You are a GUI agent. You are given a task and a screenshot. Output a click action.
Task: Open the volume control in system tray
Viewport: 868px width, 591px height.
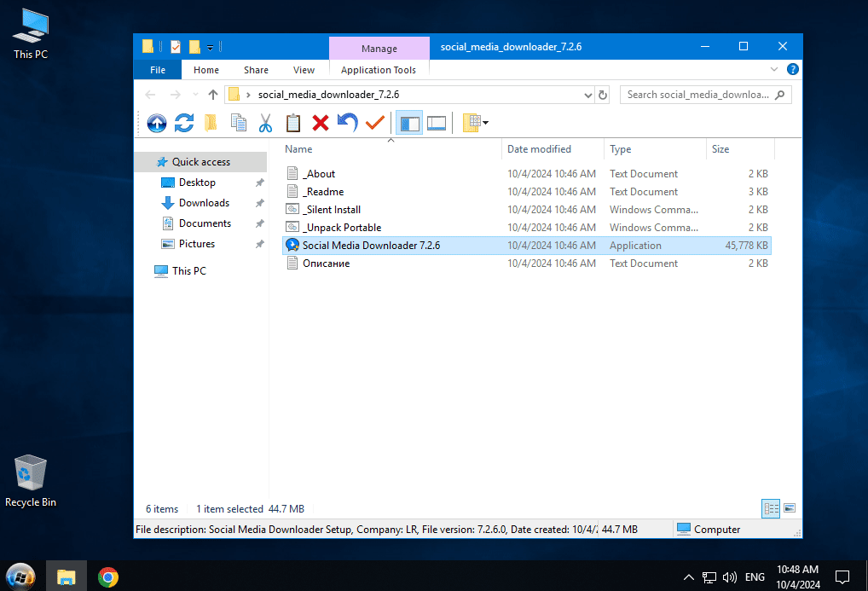[x=730, y=577]
